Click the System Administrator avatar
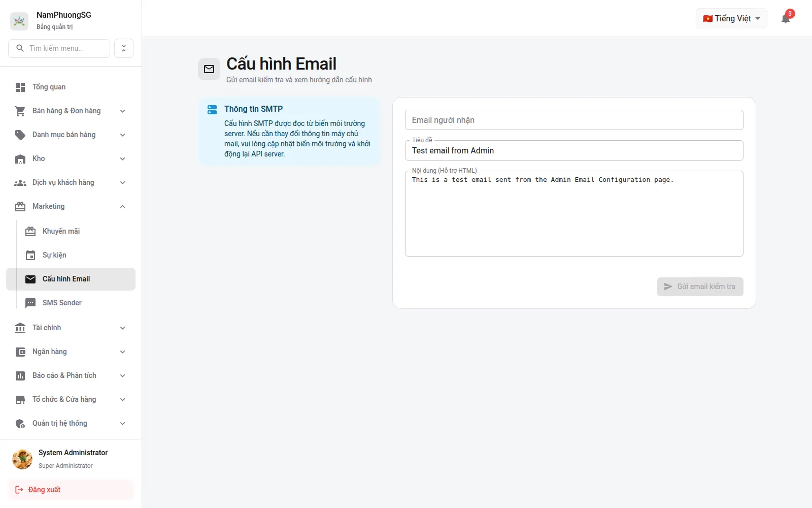 point(22,459)
